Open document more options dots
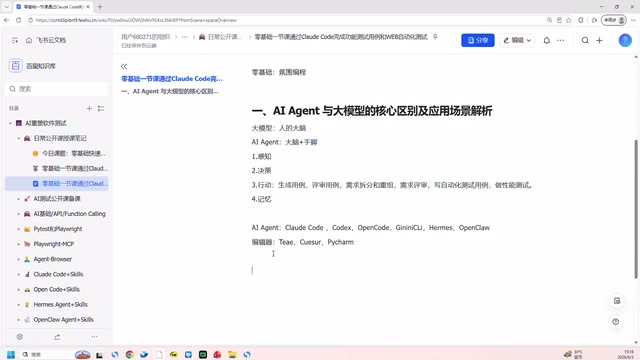The width and height of the screenshot is (640, 360). click(x=561, y=40)
